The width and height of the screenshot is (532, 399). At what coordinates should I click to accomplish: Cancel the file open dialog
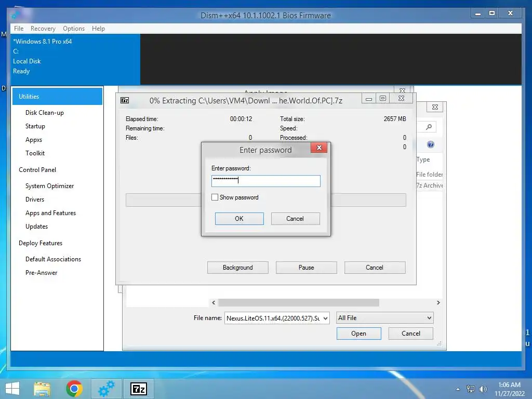coord(410,334)
